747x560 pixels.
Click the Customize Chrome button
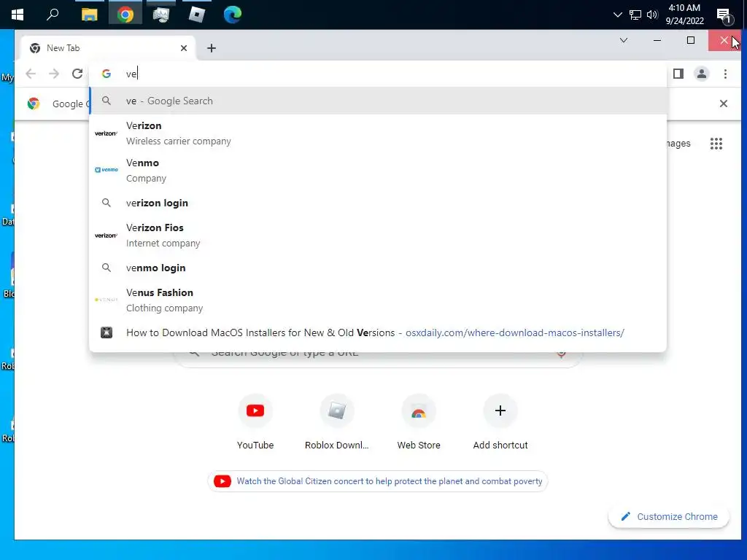click(x=669, y=517)
